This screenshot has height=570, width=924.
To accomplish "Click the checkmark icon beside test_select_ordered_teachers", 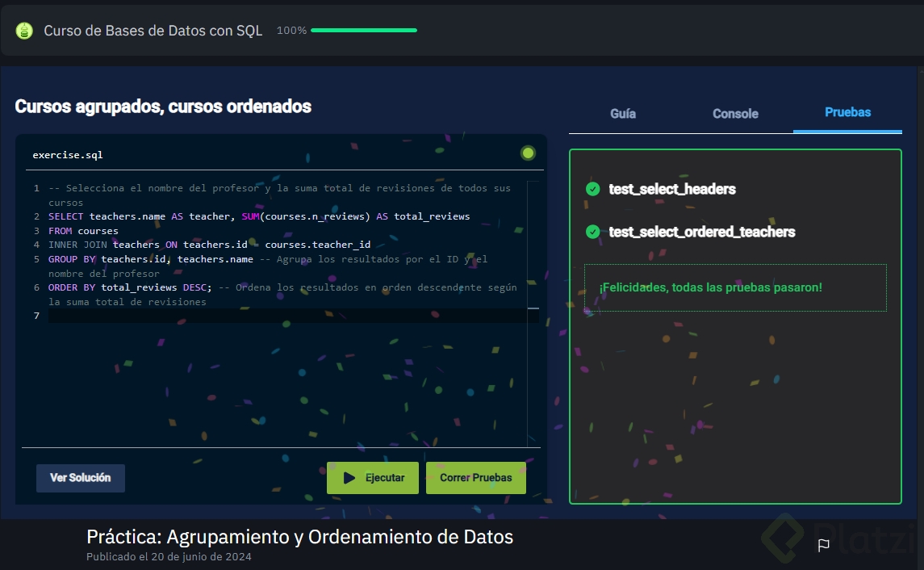I will [x=593, y=232].
